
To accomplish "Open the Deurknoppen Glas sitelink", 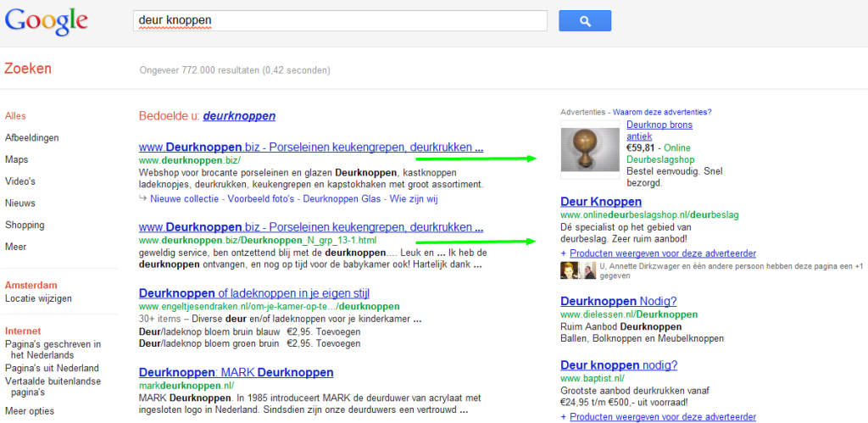I will [x=342, y=198].
